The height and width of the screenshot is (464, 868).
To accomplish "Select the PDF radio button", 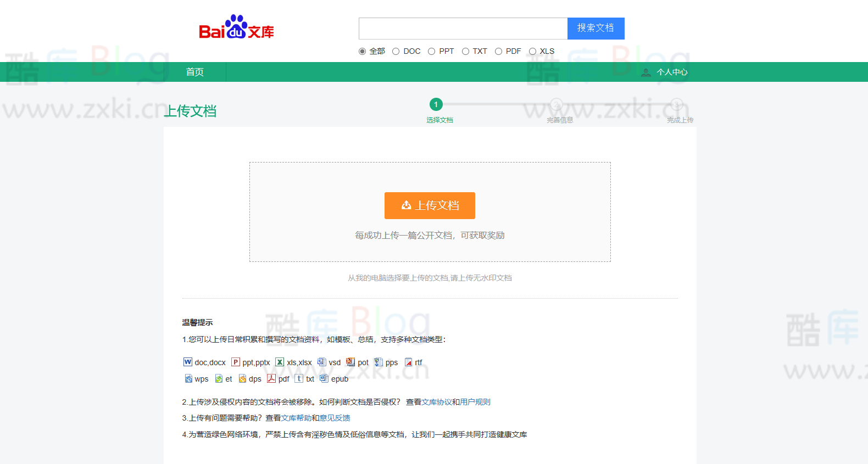I will (x=498, y=51).
